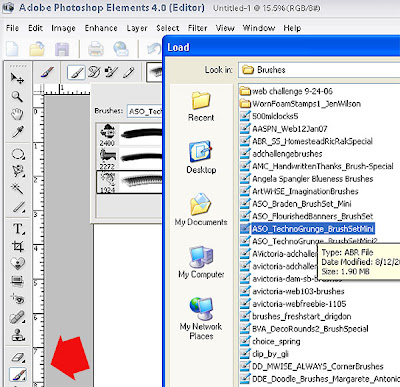Select file BVA_DecoRounds2_BrushSpecial
The image size is (400, 387).
(304, 329)
